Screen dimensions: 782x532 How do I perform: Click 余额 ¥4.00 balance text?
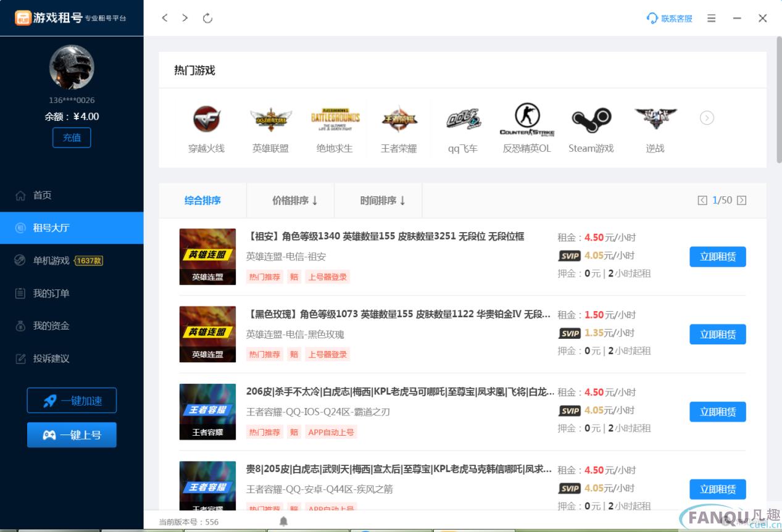pos(72,117)
